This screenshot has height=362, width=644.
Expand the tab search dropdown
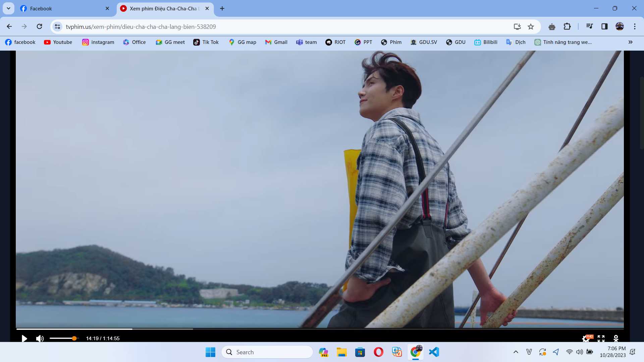coord(8,8)
